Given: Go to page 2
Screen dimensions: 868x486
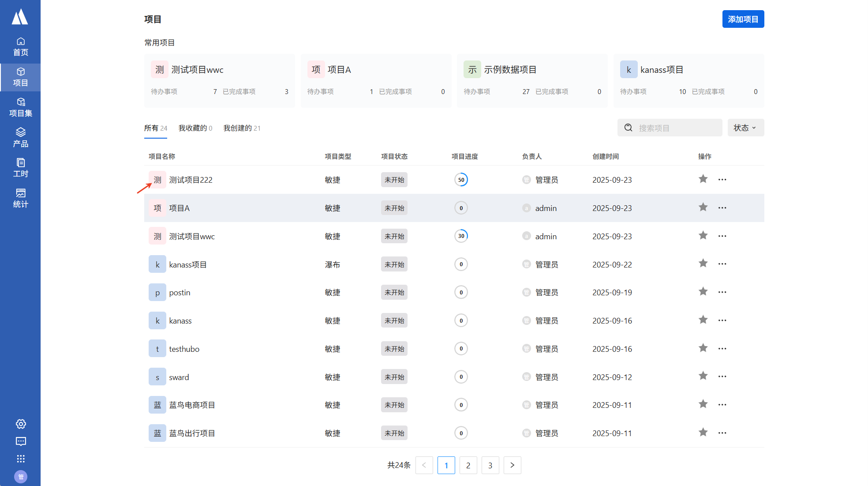Looking at the screenshot, I should click(468, 465).
